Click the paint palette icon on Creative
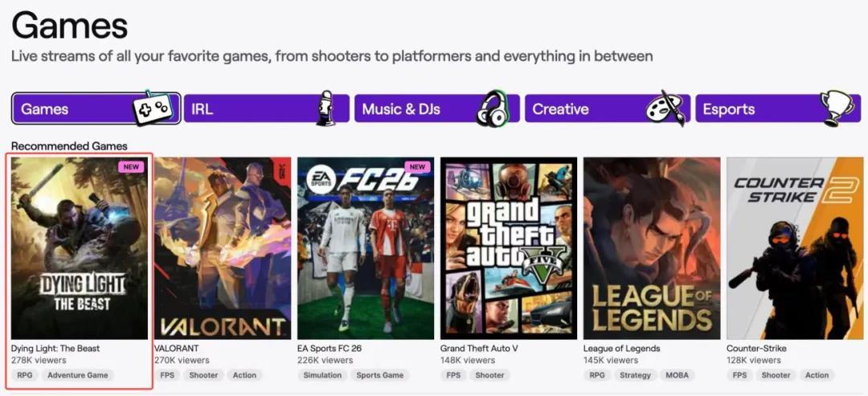Image resolution: width=868 pixels, height=396 pixels. tap(665, 109)
